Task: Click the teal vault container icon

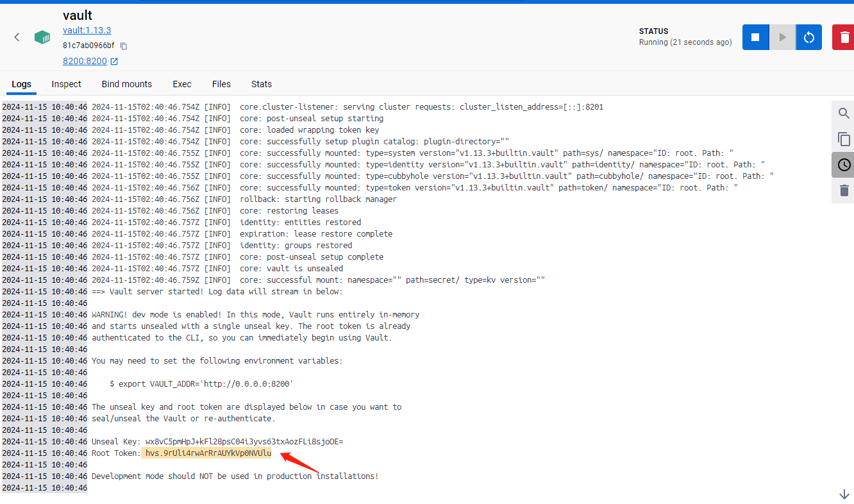Action: 42,37
